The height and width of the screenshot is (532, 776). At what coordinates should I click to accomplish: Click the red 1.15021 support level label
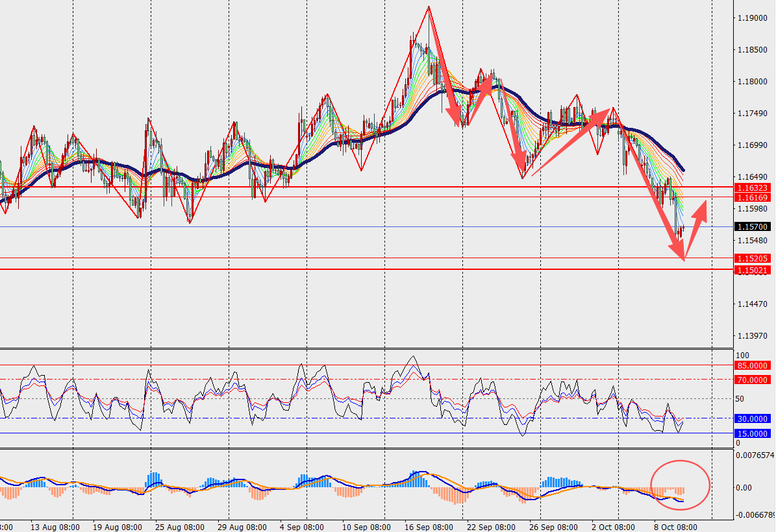coord(752,270)
